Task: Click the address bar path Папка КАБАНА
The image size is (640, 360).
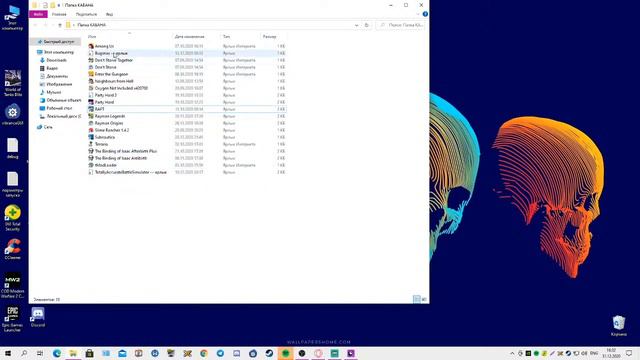Action: pyautogui.click(x=91, y=25)
